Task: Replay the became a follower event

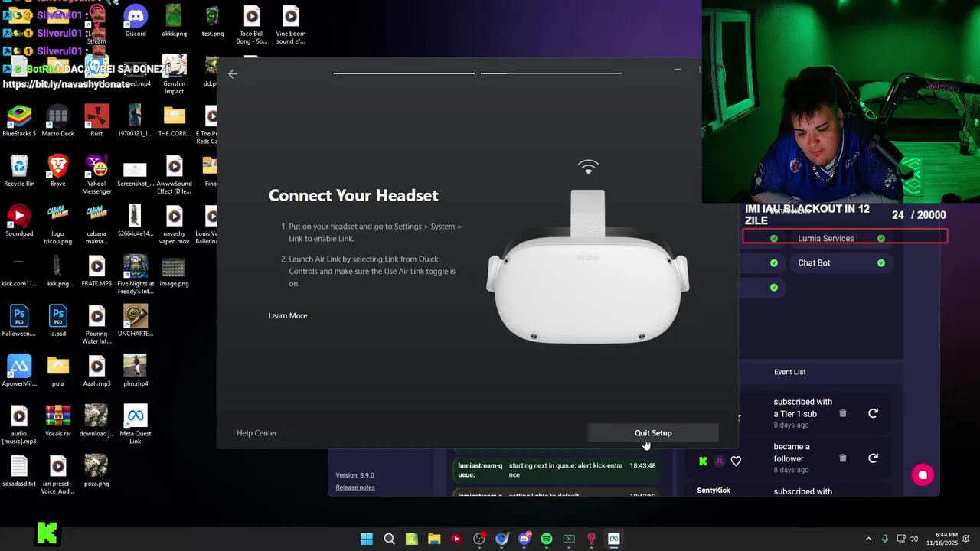Action: (x=873, y=458)
